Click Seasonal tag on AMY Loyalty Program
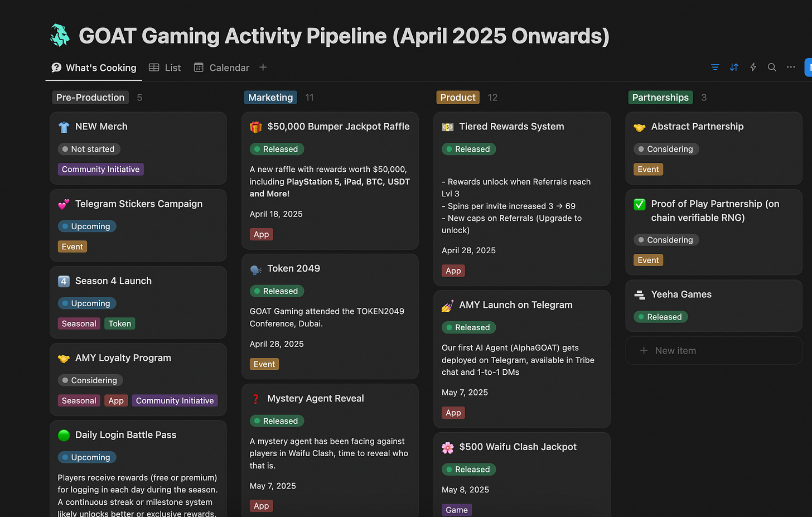This screenshot has height=517, width=812. pyautogui.click(x=79, y=400)
